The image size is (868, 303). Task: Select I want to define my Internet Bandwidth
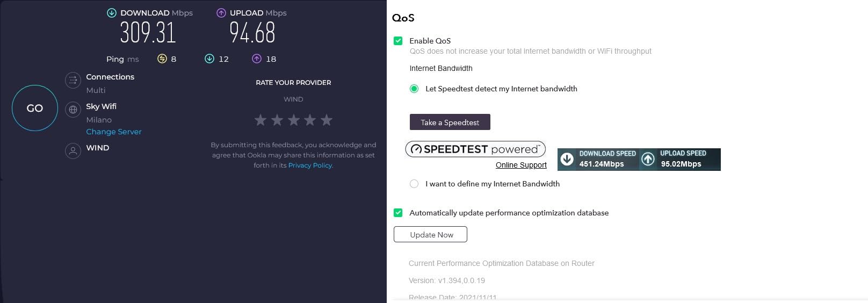point(414,184)
